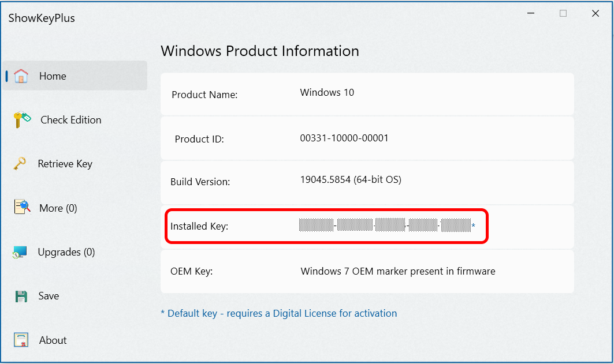Click the Save floppy disk icon
The width and height of the screenshot is (614, 364).
(21, 297)
